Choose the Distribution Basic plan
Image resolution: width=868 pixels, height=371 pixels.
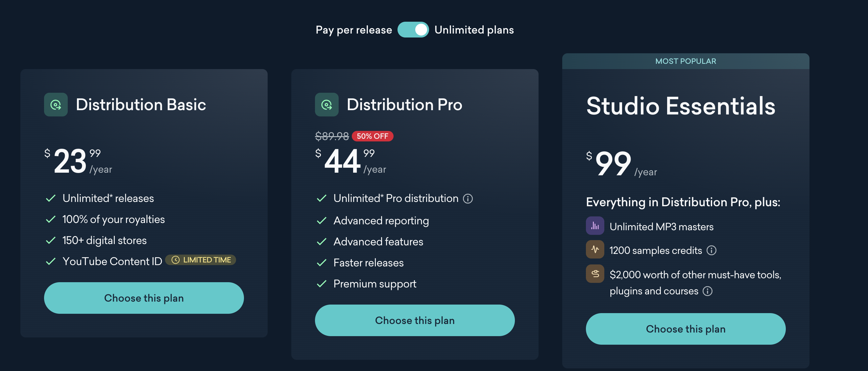144,298
